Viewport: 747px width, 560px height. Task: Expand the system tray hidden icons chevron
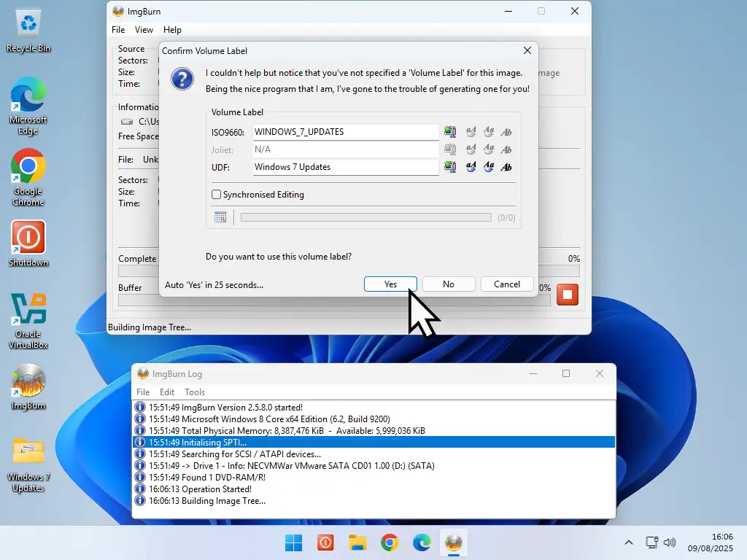(629, 542)
